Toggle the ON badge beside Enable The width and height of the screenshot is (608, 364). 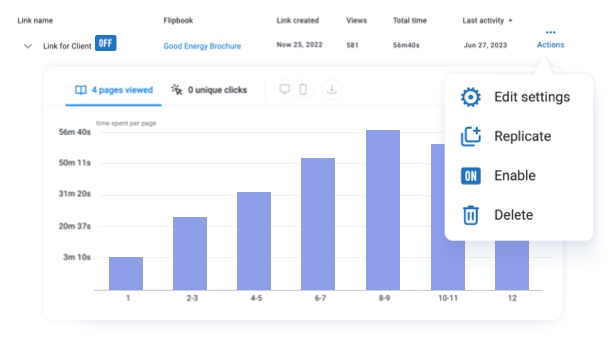[471, 176]
